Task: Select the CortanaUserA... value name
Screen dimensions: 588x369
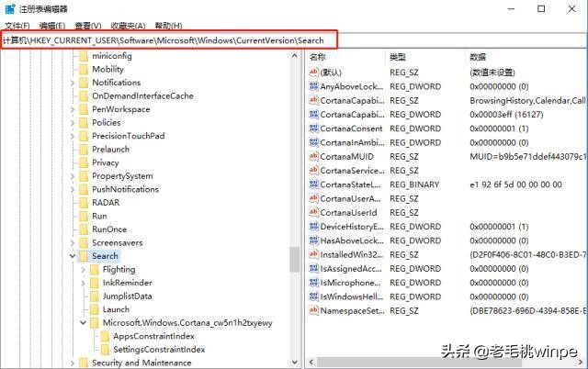Action: (x=350, y=198)
